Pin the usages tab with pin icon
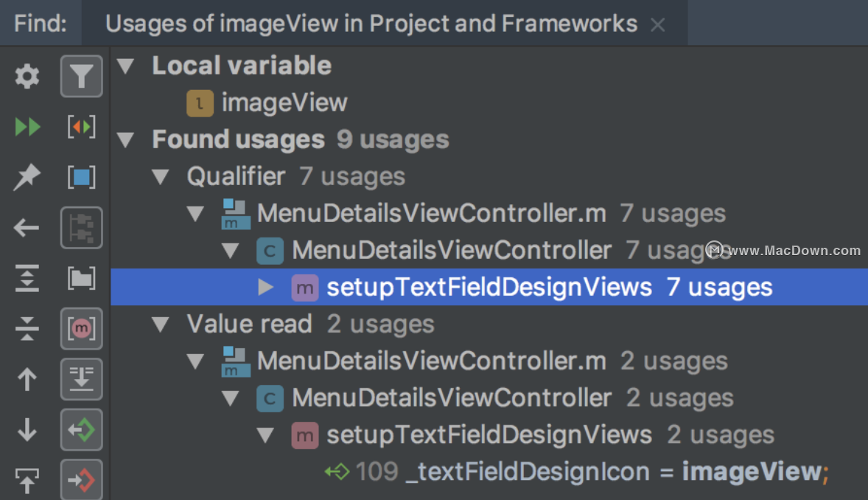Screen dimensions: 868x500 tap(27, 178)
